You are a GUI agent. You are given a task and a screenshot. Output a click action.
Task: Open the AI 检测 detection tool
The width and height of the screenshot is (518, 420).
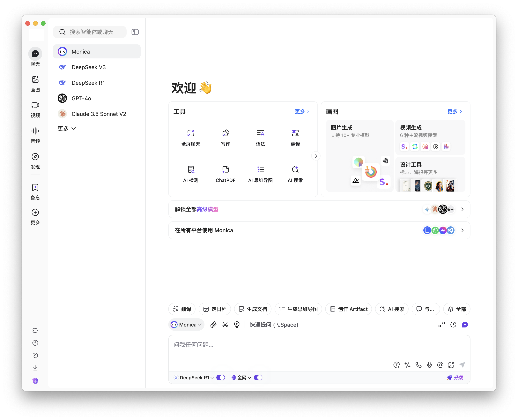coord(191,174)
